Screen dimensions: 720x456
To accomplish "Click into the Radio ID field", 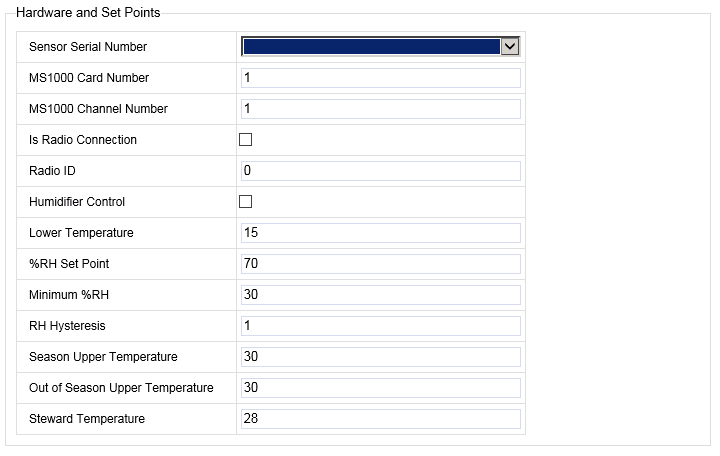I will (380, 171).
